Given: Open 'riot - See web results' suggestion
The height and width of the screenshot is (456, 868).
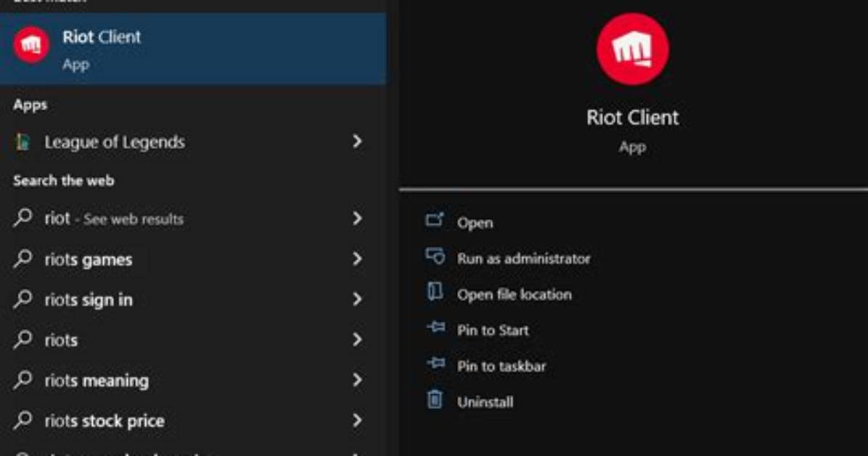Looking at the screenshot, I should tap(192, 219).
